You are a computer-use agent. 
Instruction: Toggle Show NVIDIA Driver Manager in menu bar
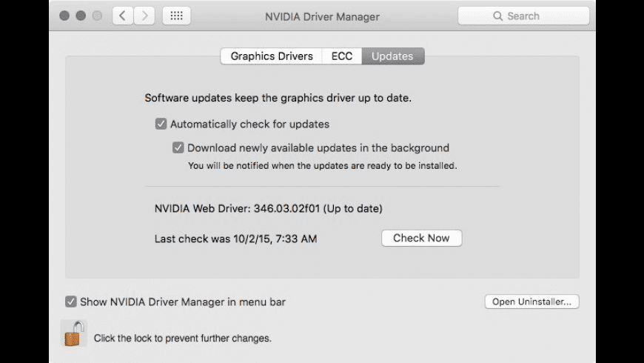71,302
